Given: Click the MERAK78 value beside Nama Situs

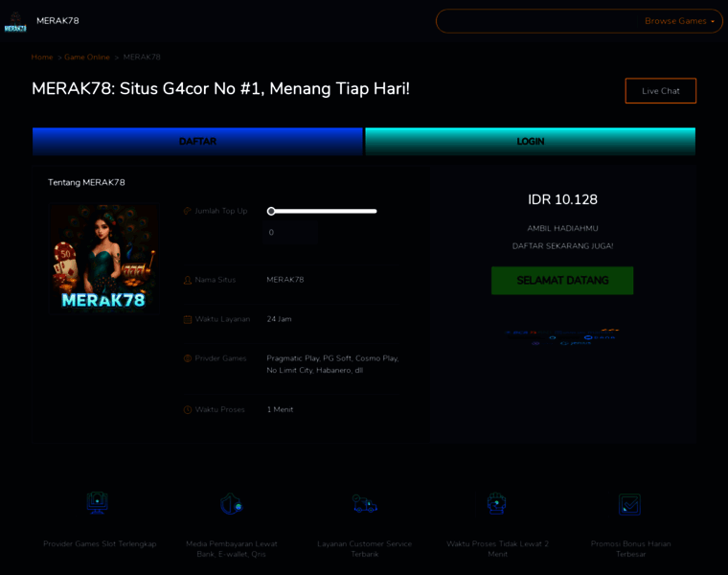Looking at the screenshot, I should click(285, 280).
